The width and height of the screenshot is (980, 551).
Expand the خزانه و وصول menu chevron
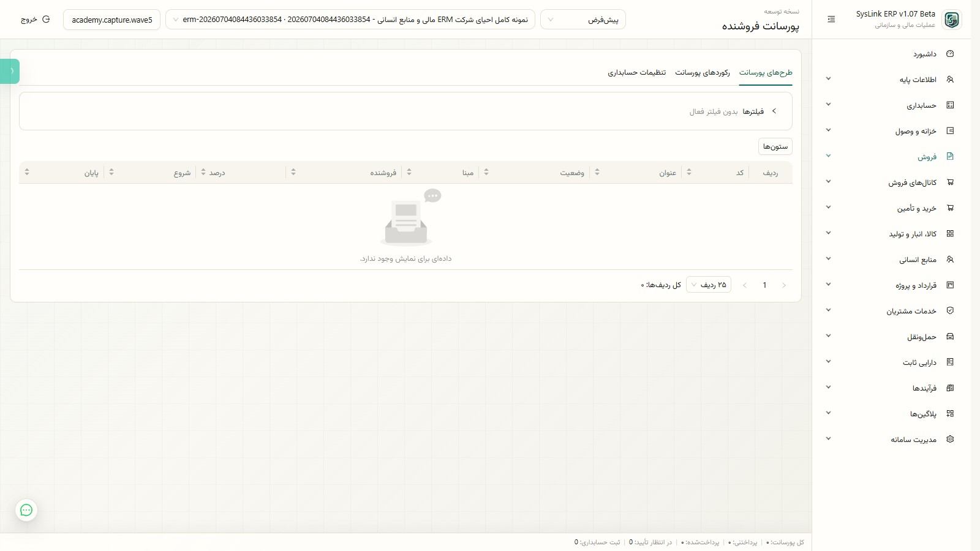(828, 130)
